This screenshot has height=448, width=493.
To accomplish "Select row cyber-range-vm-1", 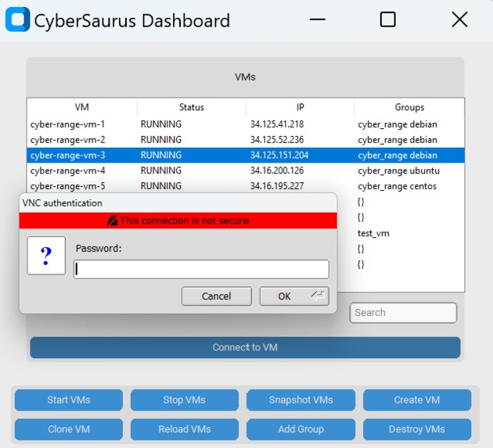I will coord(246,124).
